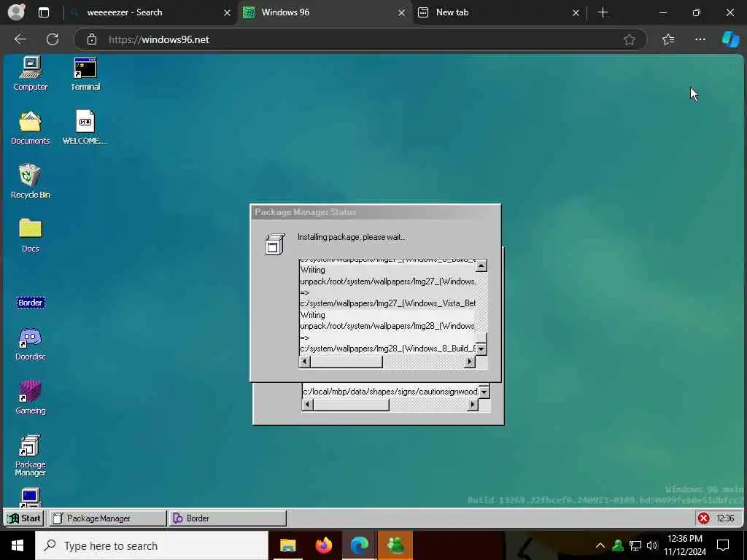Screen dimensions: 747x560
Task: Select the WELCOME markdown file icon
Action: click(85, 127)
